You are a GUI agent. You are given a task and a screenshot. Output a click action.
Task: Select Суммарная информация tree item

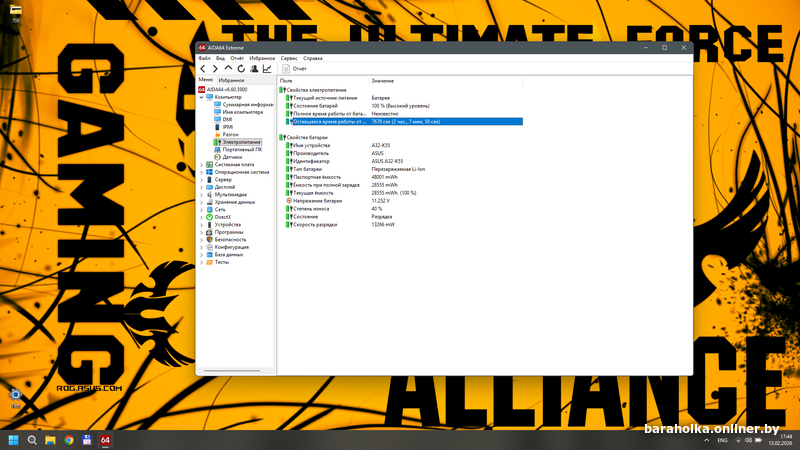point(247,104)
